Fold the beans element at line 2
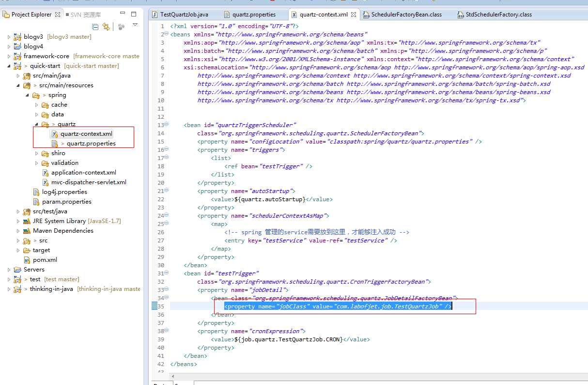The image size is (588, 385). pos(167,34)
